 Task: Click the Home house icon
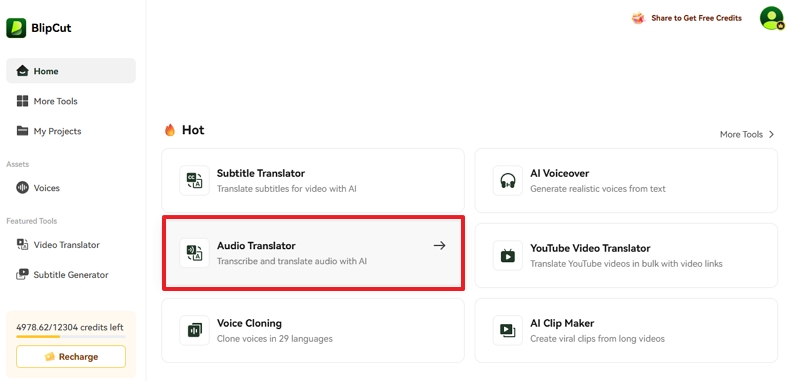tap(22, 71)
